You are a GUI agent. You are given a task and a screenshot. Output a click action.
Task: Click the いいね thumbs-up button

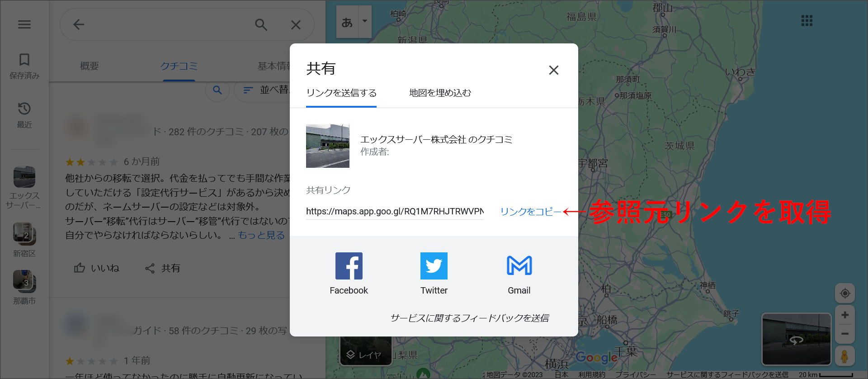[97, 268]
